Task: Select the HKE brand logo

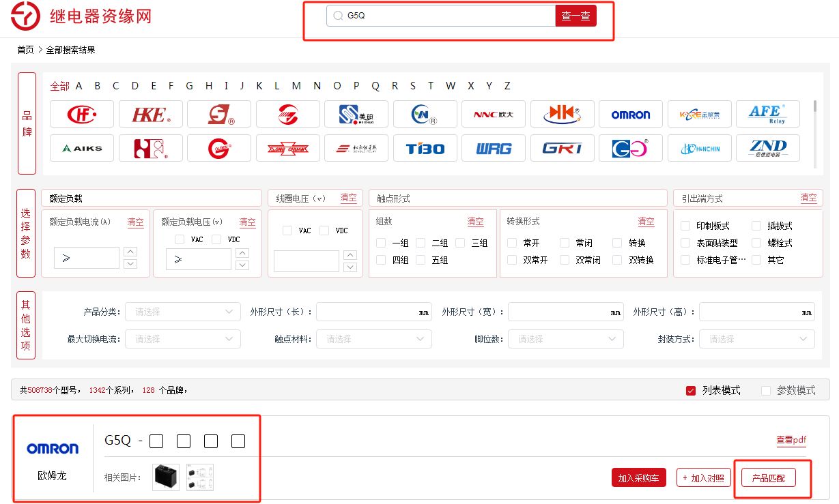Action: point(150,115)
